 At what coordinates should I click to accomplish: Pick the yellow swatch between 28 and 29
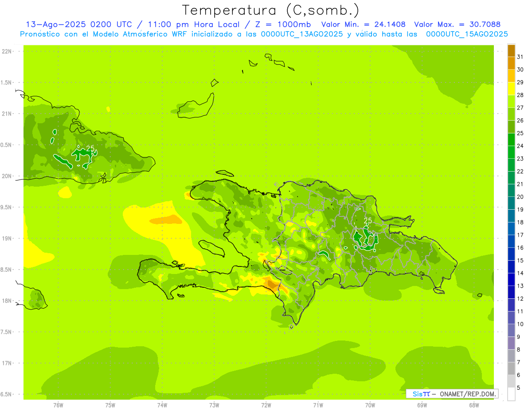(511, 89)
